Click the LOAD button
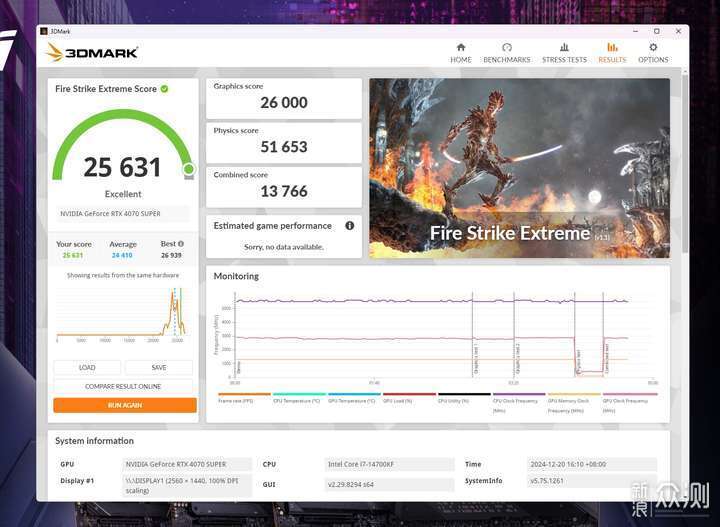Viewport: 720px width, 527px height. (87, 368)
